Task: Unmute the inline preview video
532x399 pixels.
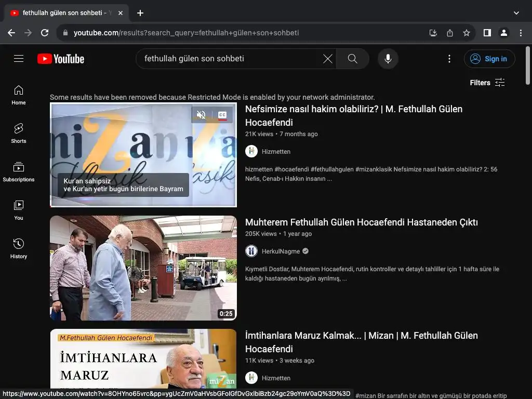Action: [201, 115]
